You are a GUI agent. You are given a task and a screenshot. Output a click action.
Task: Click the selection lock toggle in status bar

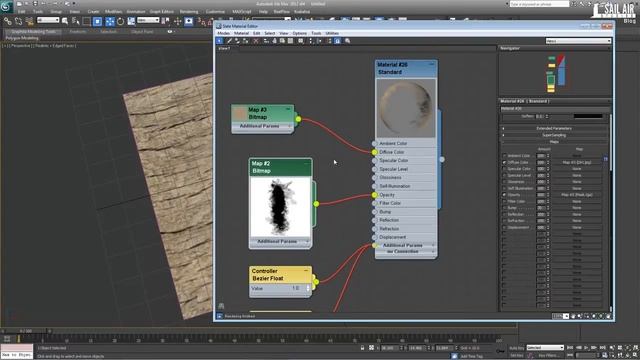point(362,348)
